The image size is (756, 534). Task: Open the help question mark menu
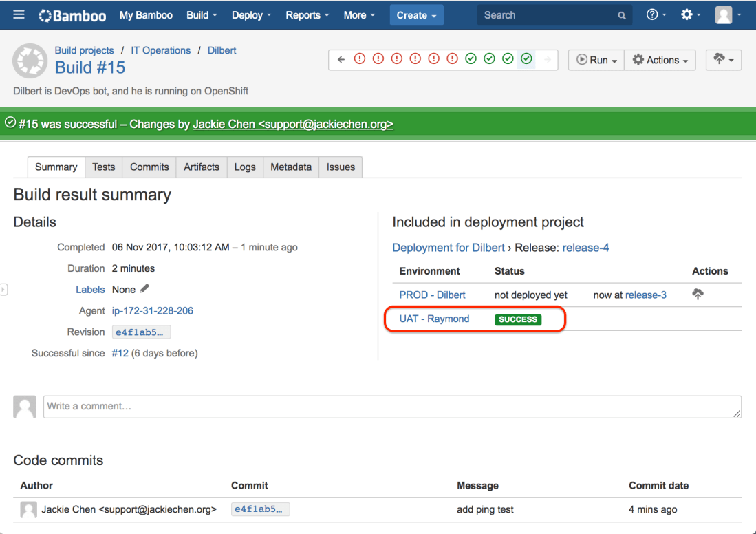(x=656, y=15)
